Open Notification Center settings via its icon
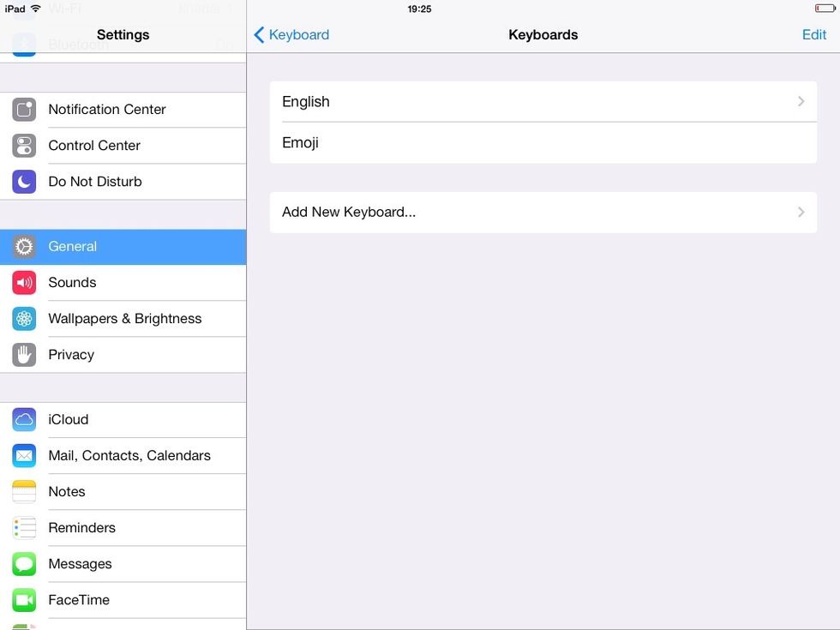 click(x=23, y=109)
